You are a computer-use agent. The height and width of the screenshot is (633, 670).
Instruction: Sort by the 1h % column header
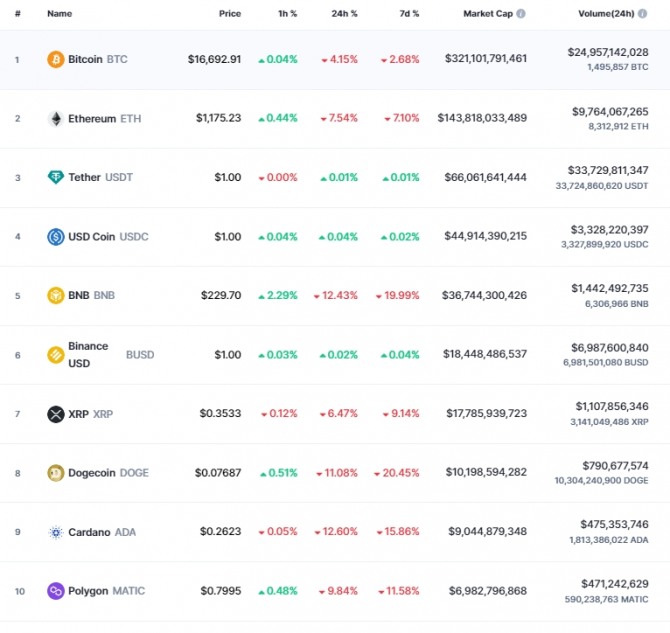point(288,14)
